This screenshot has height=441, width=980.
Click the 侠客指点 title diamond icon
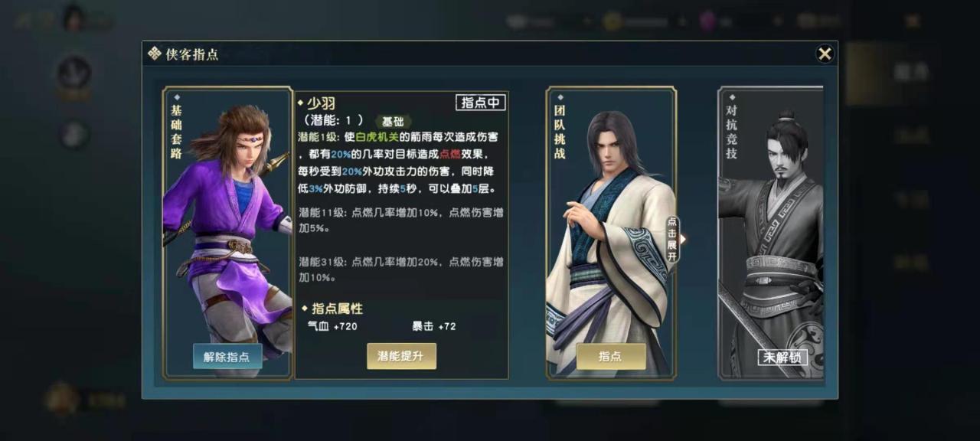click(154, 54)
